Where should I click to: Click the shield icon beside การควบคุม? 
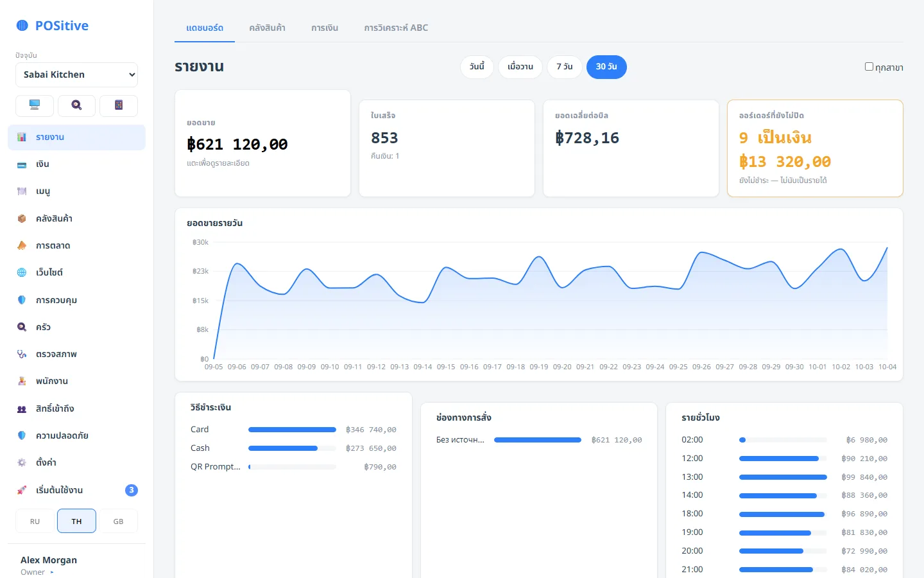pos(22,300)
